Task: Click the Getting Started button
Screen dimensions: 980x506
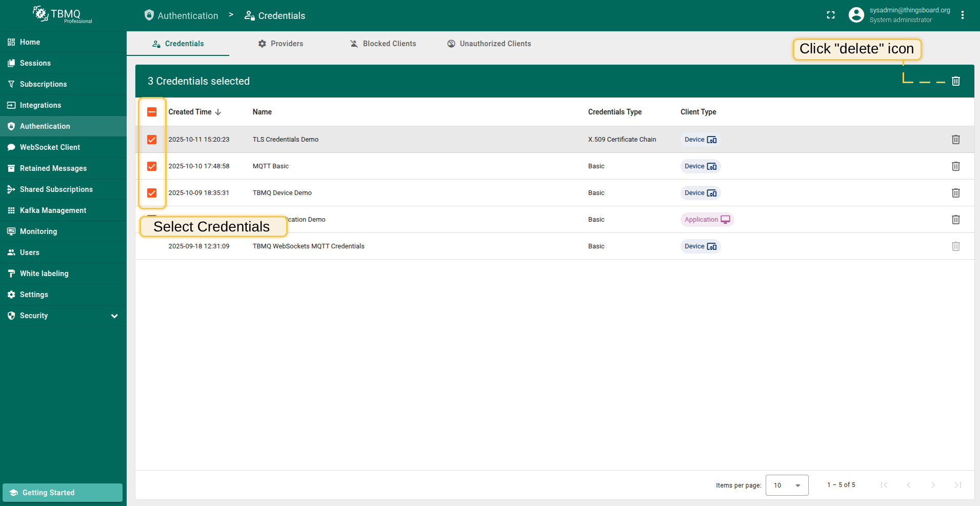Action: coord(63,493)
